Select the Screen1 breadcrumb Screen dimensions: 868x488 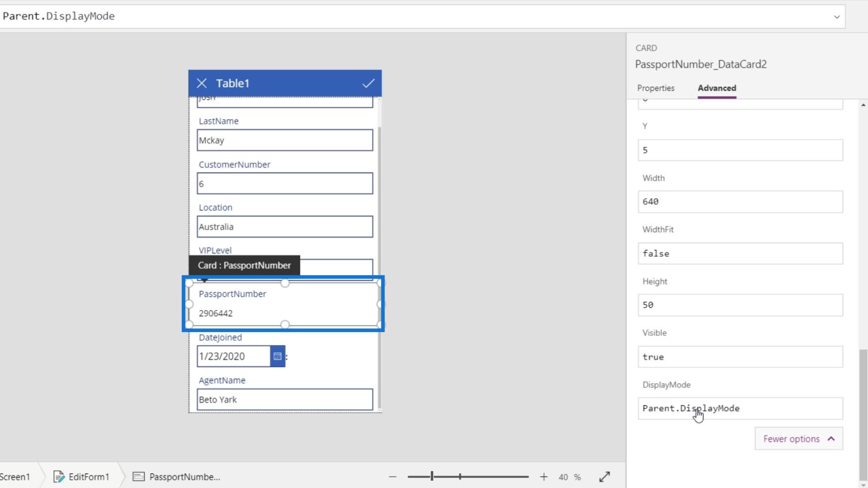click(14, 477)
